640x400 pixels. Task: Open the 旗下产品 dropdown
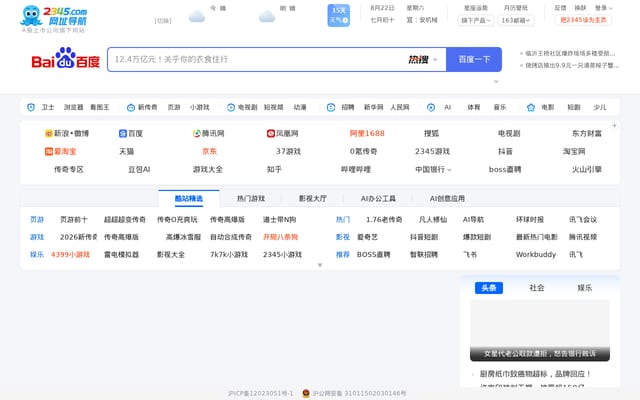click(476, 20)
